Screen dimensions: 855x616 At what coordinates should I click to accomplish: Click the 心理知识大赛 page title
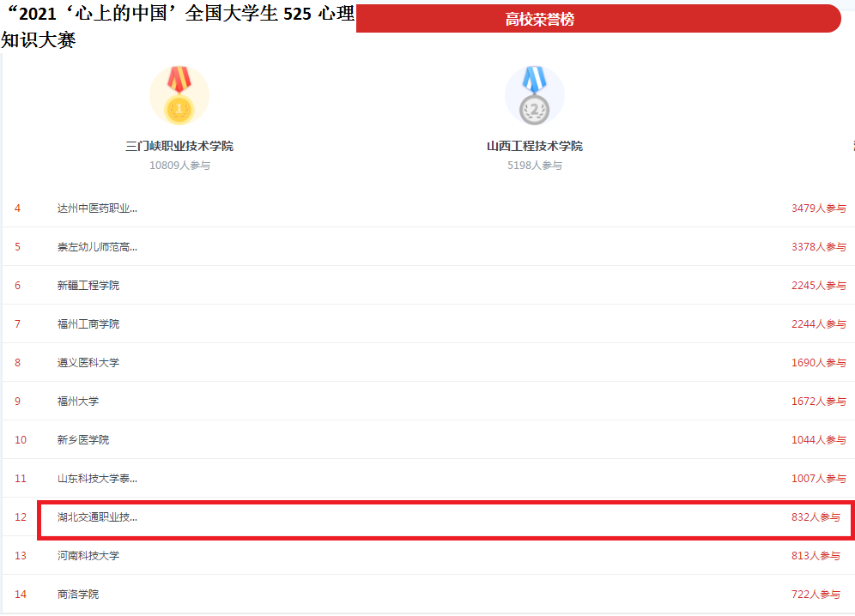point(178,26)
